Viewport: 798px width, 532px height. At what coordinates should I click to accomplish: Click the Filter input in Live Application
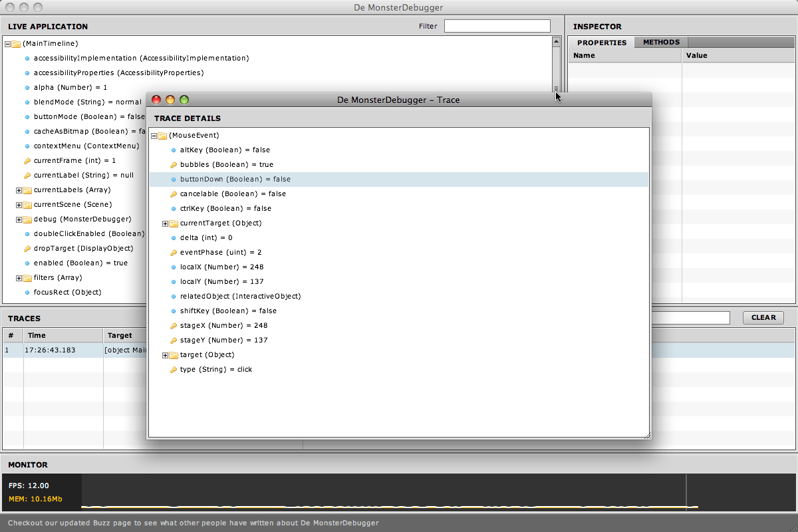coord(497,26)
